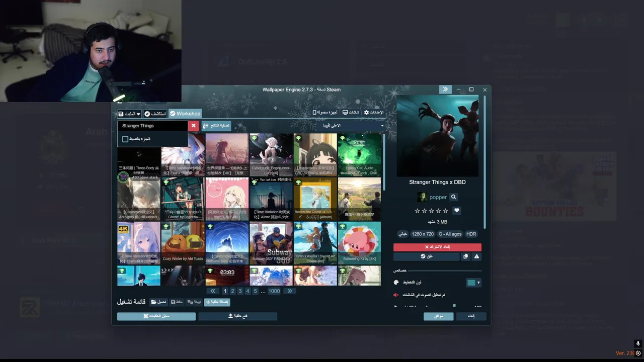Click red Unsubscribe button
Image resolution: width=644 pixels, height=362 pixels.
click(437, 247)
